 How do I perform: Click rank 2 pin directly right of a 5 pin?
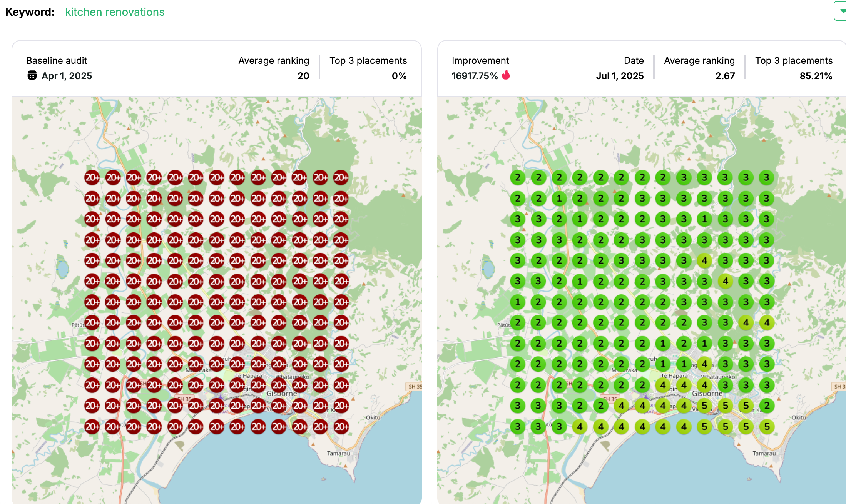point(767,406)
